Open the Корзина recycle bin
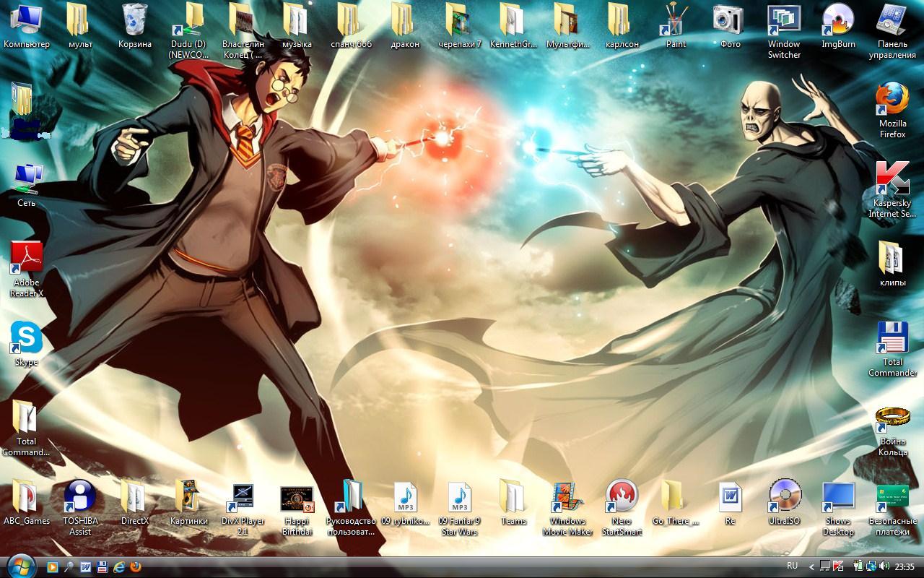924x578 pixels. tap(135, 26)
